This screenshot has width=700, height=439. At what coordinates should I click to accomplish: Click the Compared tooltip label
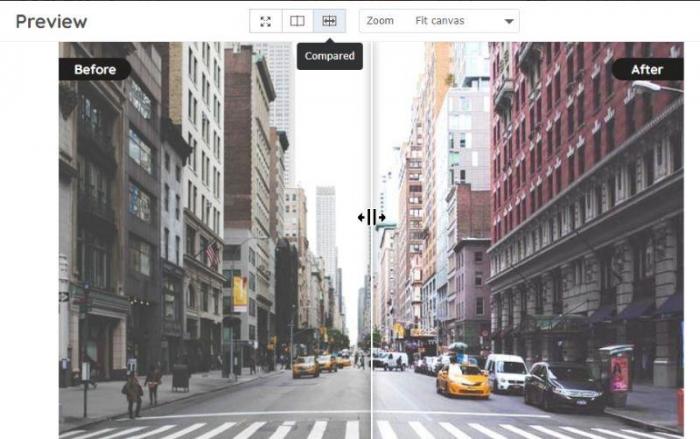pos(329,56)
